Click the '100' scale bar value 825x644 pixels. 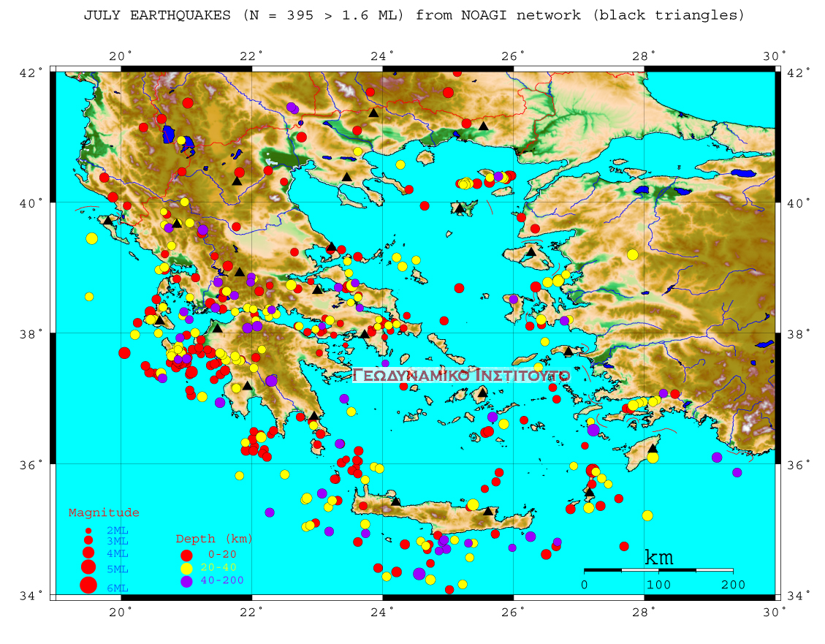tap(658, 585)
